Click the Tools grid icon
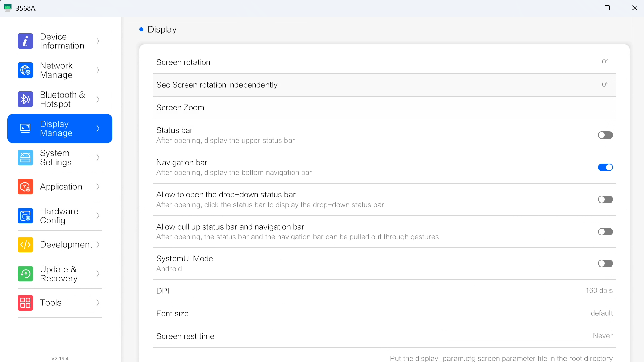This screenshot has width=644, height=362. [25, 303]
